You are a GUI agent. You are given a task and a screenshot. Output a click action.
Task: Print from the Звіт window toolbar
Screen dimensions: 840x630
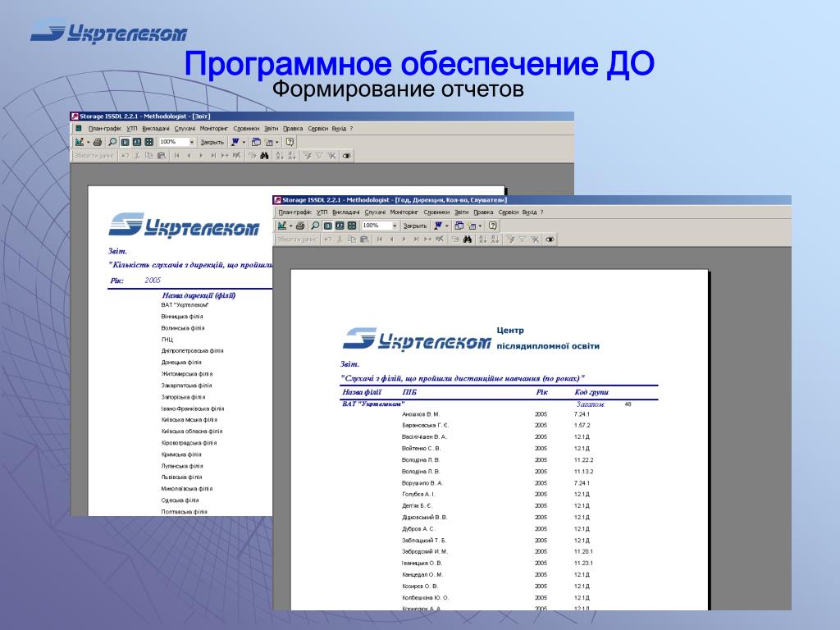click(x=98, y=142)
